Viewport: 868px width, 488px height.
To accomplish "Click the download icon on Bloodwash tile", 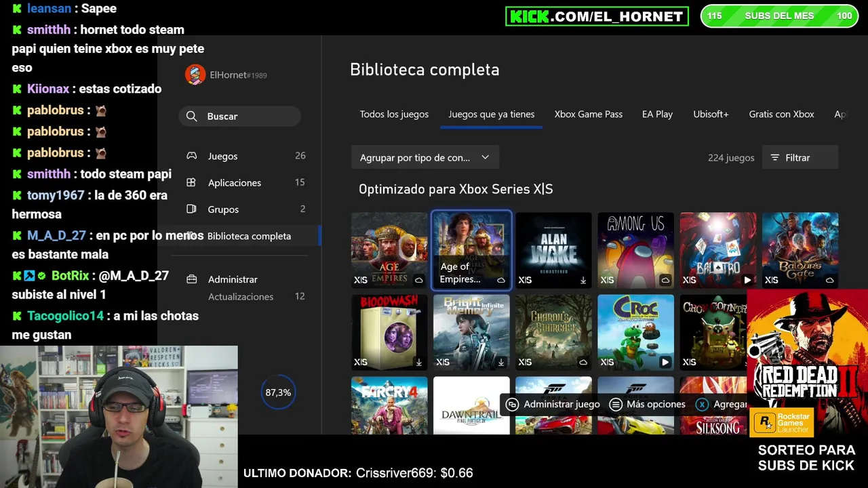I will point(419,362).
